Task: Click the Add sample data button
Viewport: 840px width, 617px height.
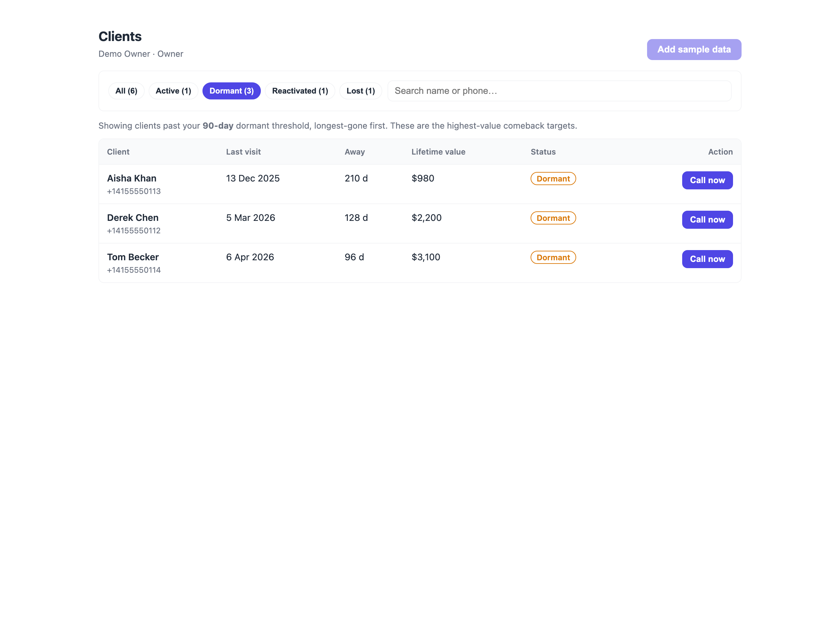Action: tap(694, 49)
